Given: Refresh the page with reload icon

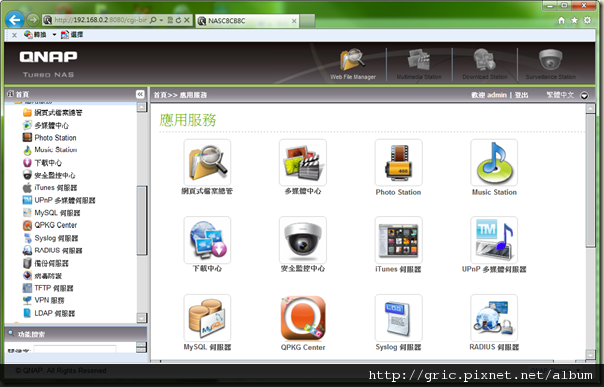Looking at the screenshot, I should 178,20.
